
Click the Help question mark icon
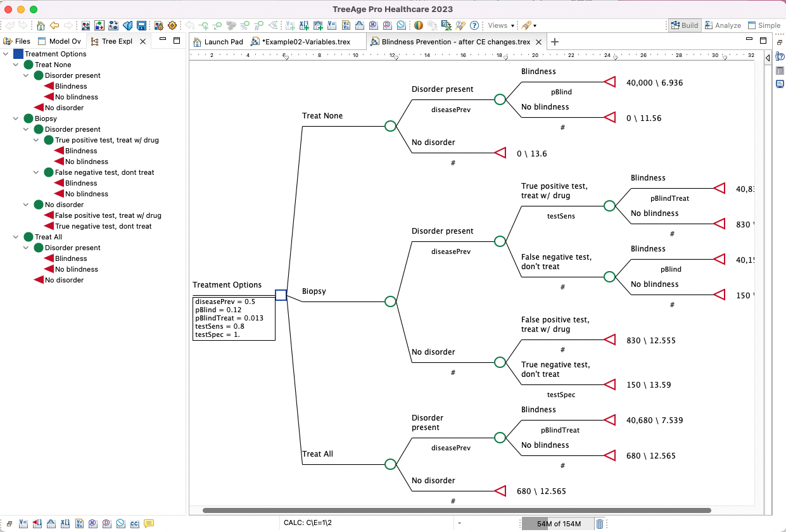coord(473,25)
